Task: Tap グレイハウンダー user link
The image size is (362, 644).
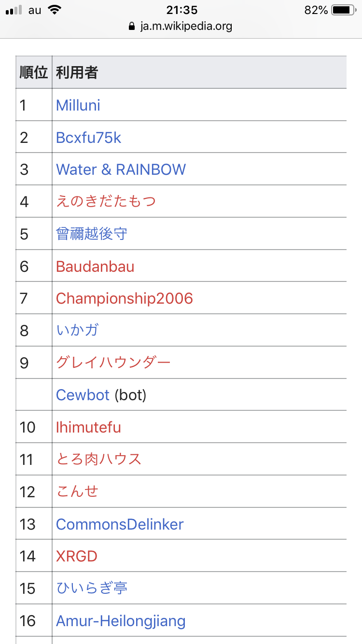Action: (x=113, y=363)
